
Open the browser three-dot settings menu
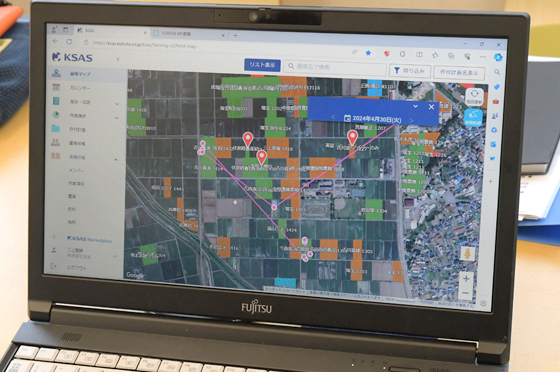[x=483, y=57]
